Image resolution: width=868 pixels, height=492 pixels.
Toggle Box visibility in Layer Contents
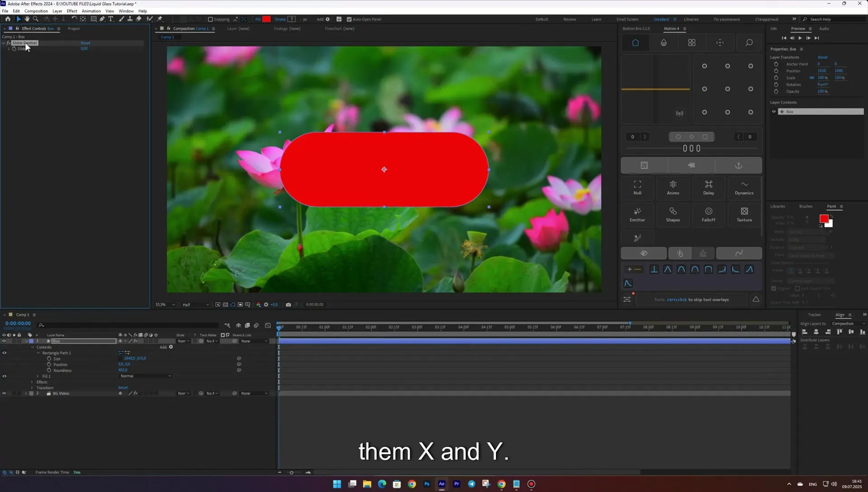point(774,112)
